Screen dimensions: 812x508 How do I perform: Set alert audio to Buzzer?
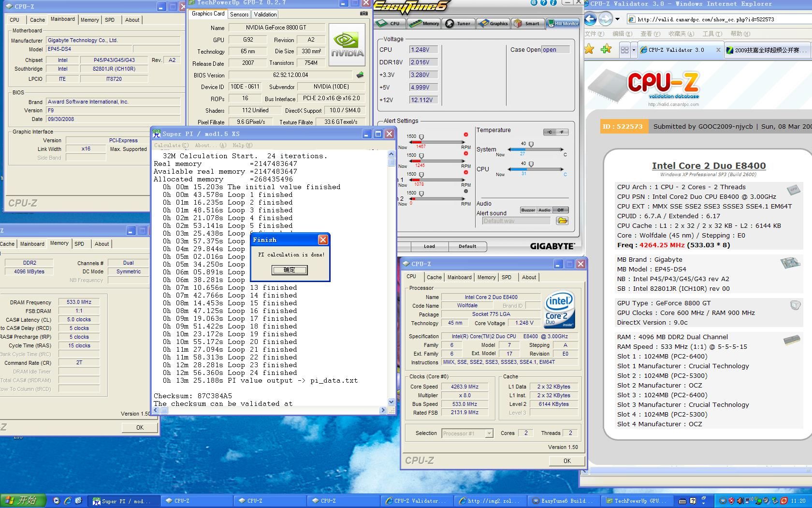(528, 210)
